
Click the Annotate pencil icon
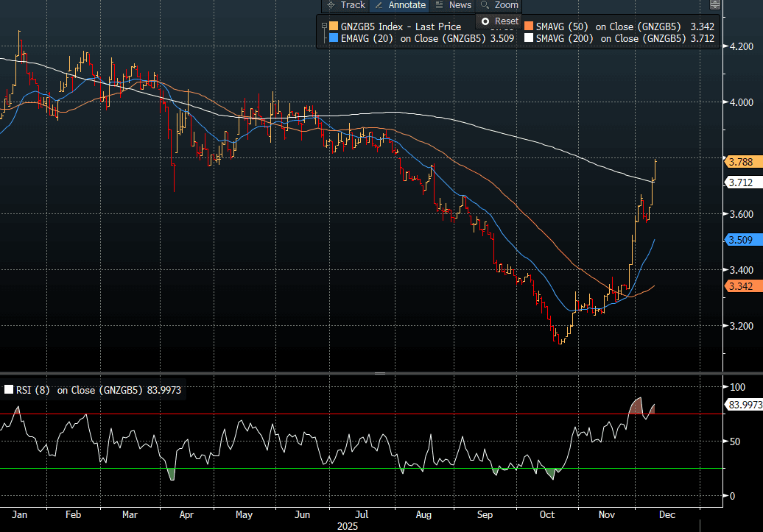coord(379,5)
